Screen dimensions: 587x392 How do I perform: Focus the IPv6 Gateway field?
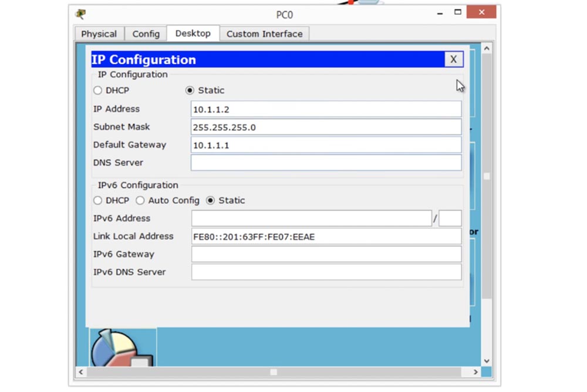(326, 254)
